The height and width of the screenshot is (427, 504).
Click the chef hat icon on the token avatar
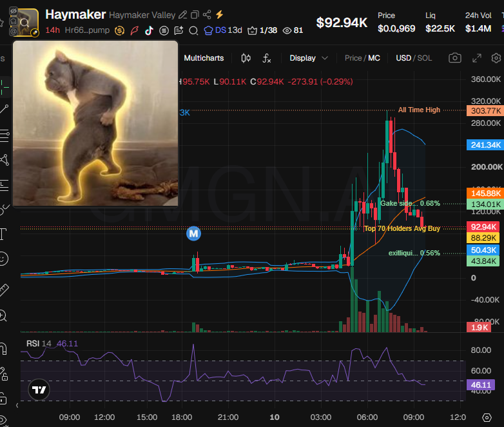(x=14, y=21)
